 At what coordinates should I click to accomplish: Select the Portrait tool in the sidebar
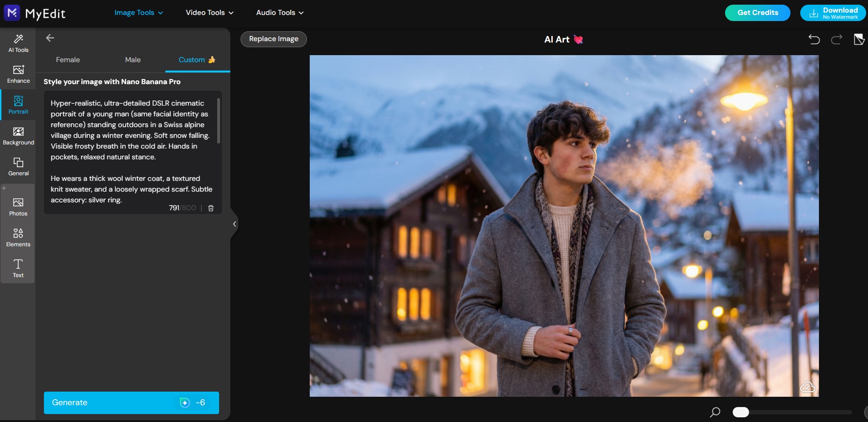pyautogui.click(x=18, y=105)
